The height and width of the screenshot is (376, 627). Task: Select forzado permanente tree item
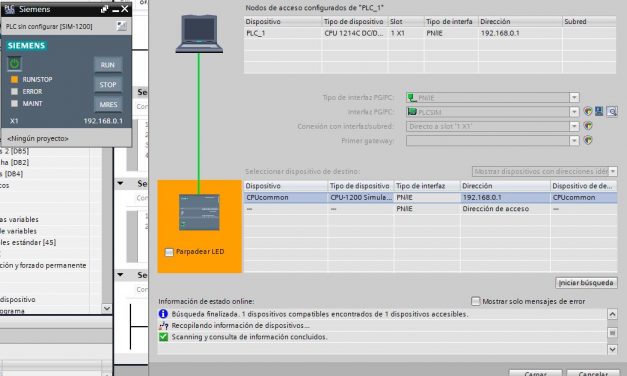coord(43,265)
